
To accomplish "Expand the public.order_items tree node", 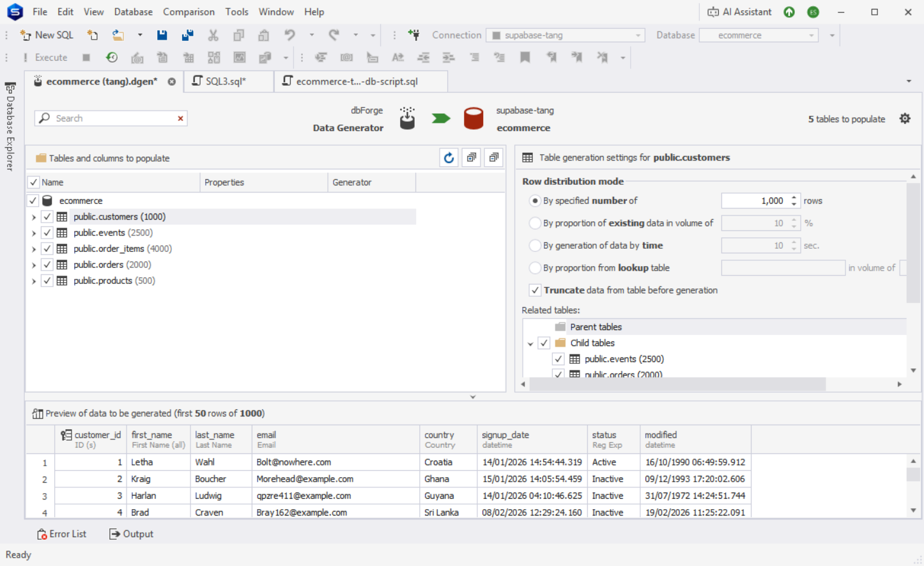I will (x=34, y=249).
